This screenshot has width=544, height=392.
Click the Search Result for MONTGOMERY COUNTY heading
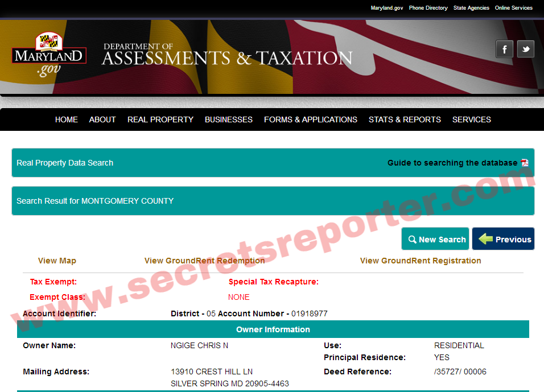[95, 201]
